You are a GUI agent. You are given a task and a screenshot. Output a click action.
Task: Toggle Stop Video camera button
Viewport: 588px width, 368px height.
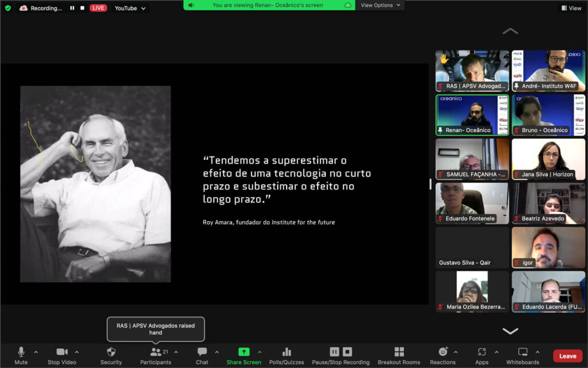(61, 352)
